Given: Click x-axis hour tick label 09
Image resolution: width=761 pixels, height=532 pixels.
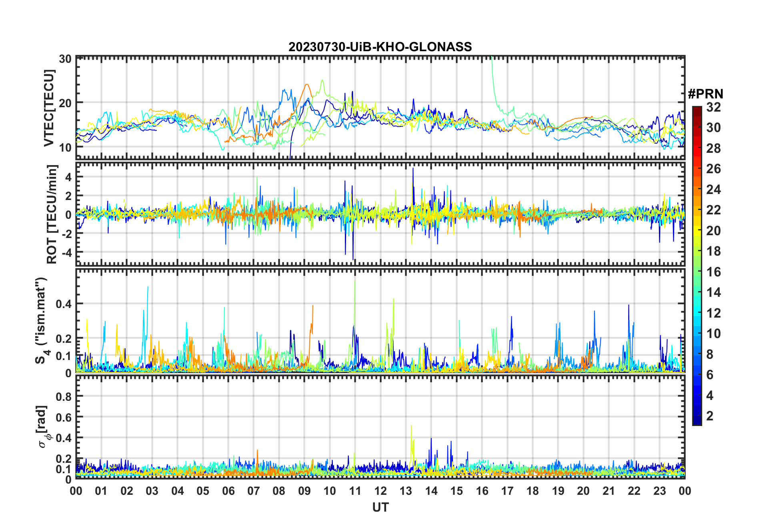Looking at the screenshot, I should point(304,491).
